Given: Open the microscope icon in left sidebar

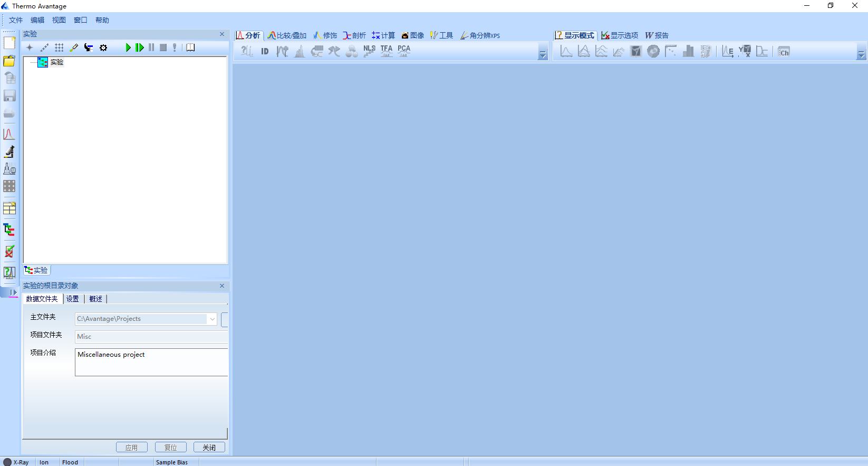Looking at the screenshot, I should pyautogui.click(x=9, y=152).
